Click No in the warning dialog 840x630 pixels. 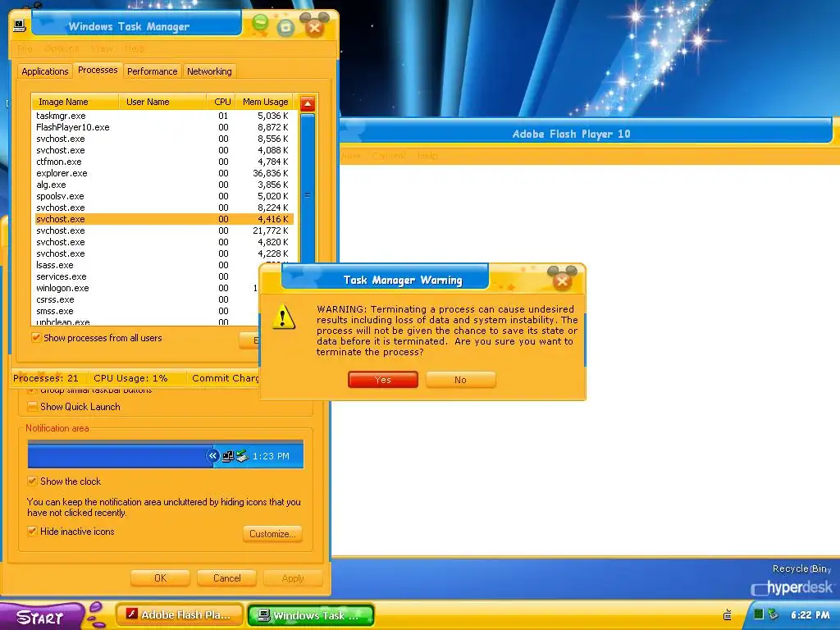[461, 380]
